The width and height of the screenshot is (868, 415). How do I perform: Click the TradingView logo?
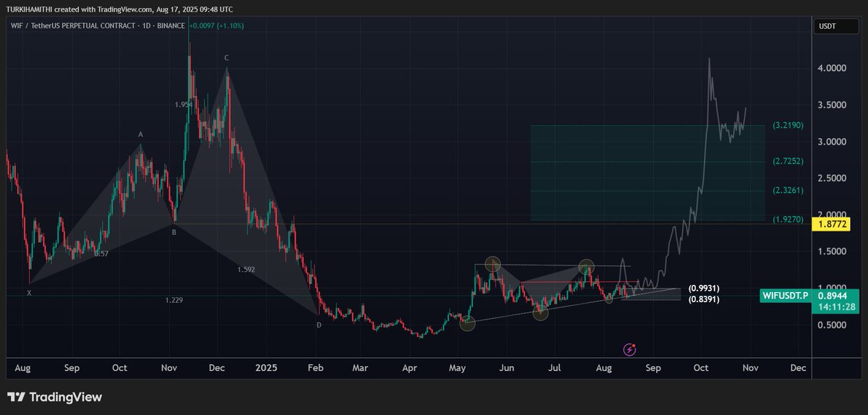pyautogui.click(x=54, y=397)
